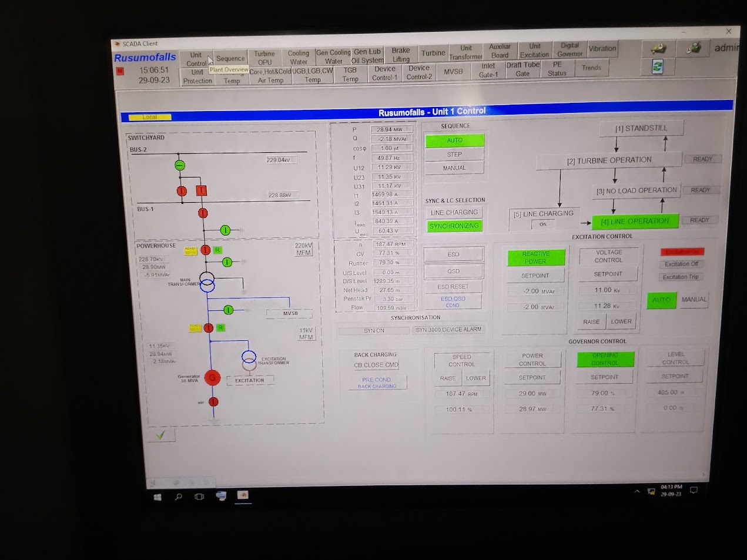The width and height of the screenshot is (747, 560).
Task: Open the Trends tab
Action: (591, 68)
